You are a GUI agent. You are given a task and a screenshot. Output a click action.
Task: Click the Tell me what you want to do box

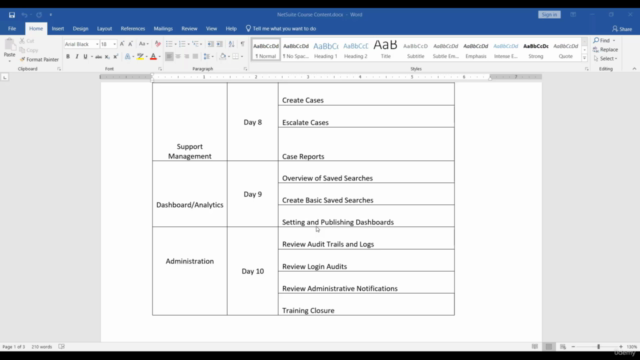(x=281, y=29)
